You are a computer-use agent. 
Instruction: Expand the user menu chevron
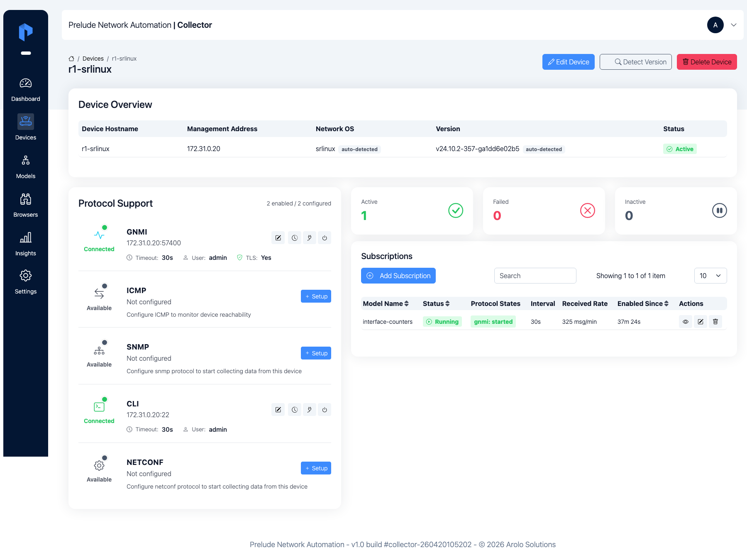tap(734, 25)
